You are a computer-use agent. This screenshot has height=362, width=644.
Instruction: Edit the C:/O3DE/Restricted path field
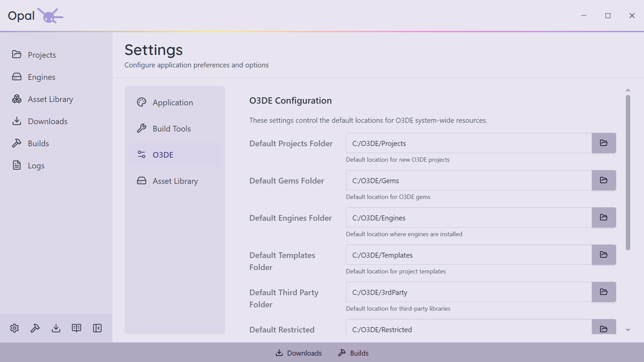pos(469,327)
